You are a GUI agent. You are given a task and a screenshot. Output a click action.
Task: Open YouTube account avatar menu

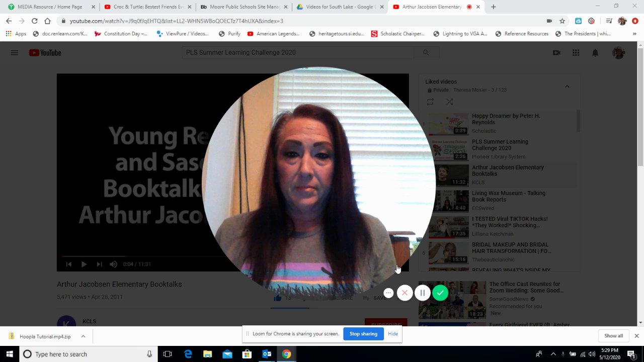pyautogui.click(x=618, y=53)
